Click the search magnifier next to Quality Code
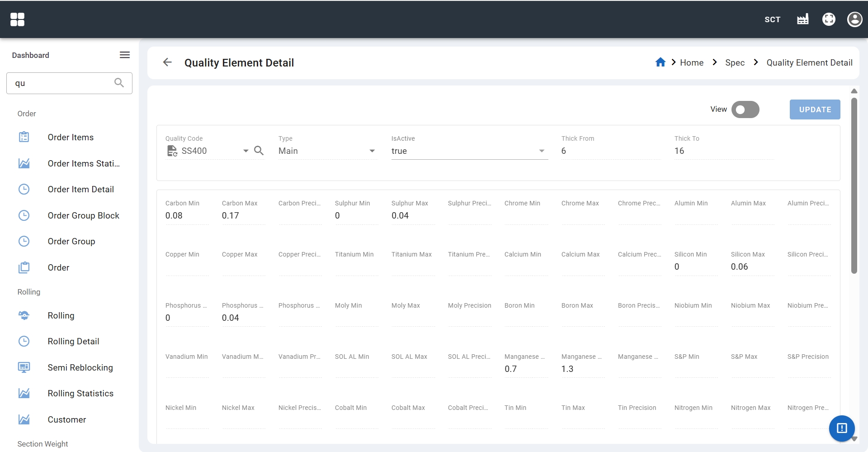This screenshot has width=868, height=452. (x=259, y=151)
